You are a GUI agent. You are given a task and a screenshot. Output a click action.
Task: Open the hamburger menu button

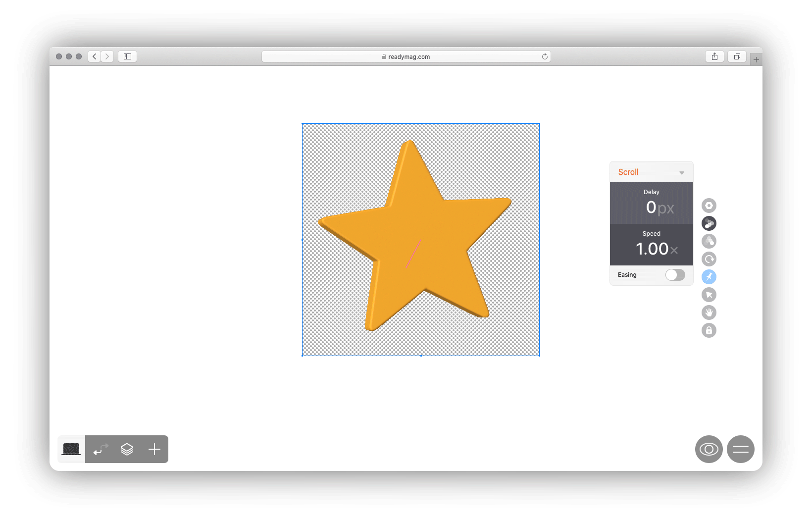pos(741,449)
